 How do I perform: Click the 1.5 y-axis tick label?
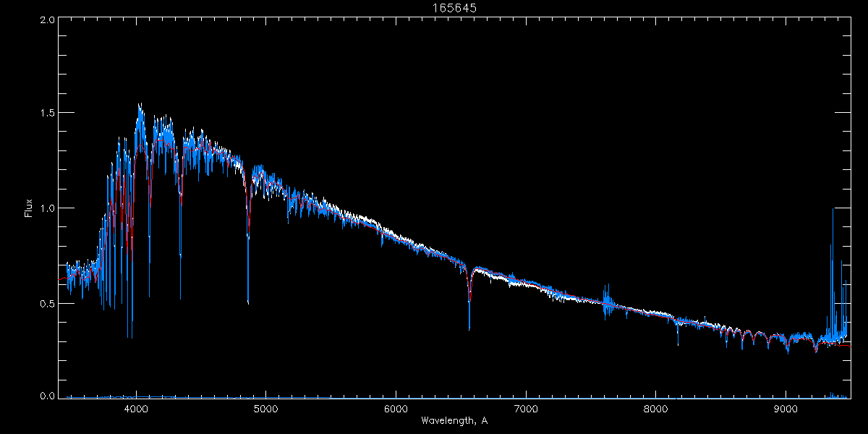tap(47, 114)
